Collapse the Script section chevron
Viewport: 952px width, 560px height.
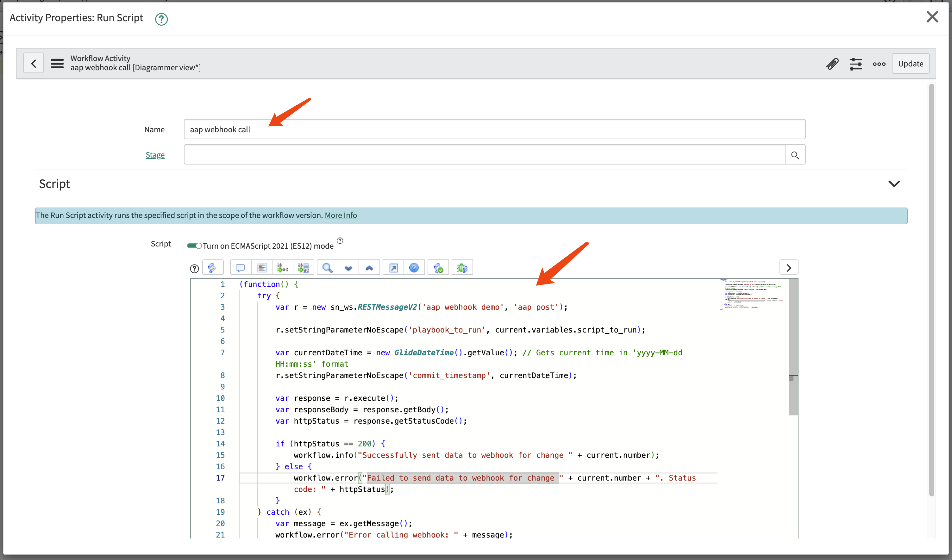[x=894, y=184]
